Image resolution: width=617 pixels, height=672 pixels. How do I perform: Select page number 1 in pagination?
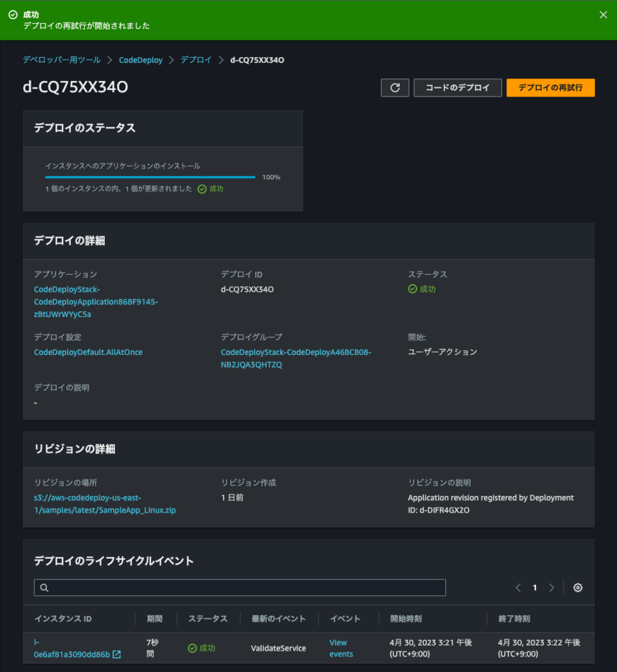[535, 587]
